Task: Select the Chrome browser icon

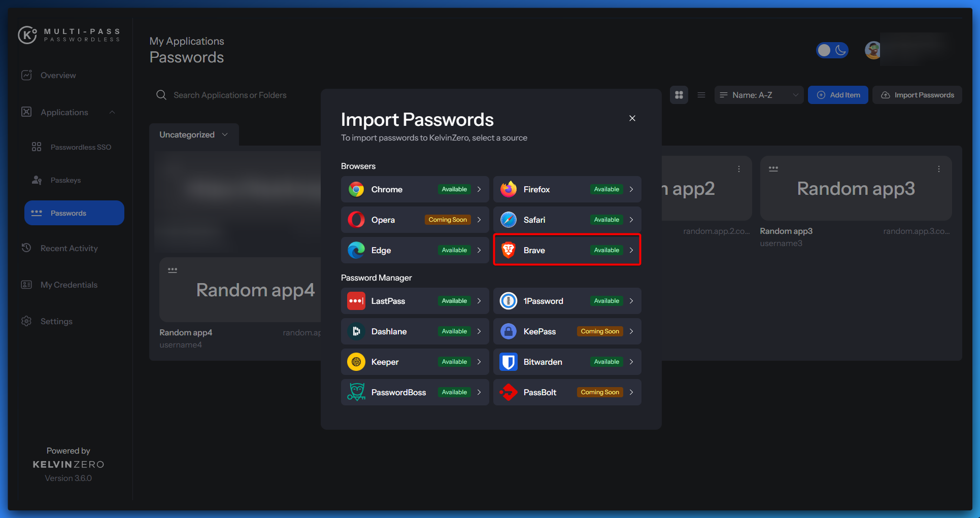Action: (356, 189)
